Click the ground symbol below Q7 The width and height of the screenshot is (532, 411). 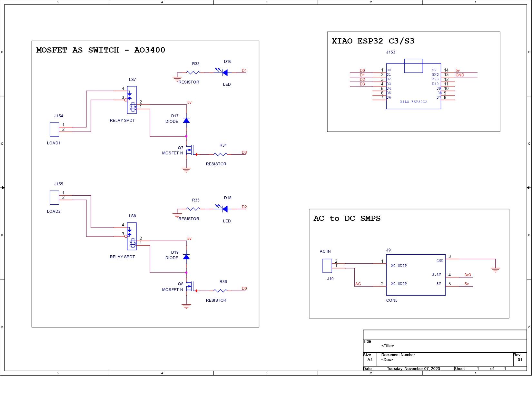pos(186,170)
